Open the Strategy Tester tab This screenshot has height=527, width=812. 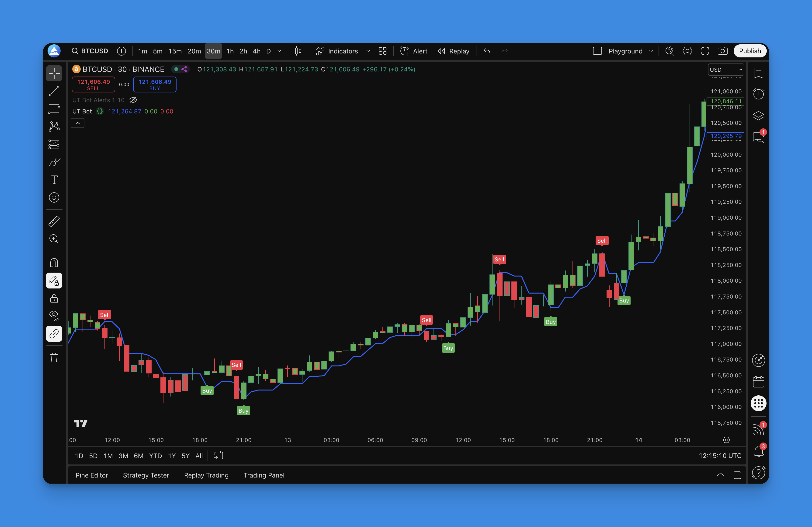click(146, 475)
